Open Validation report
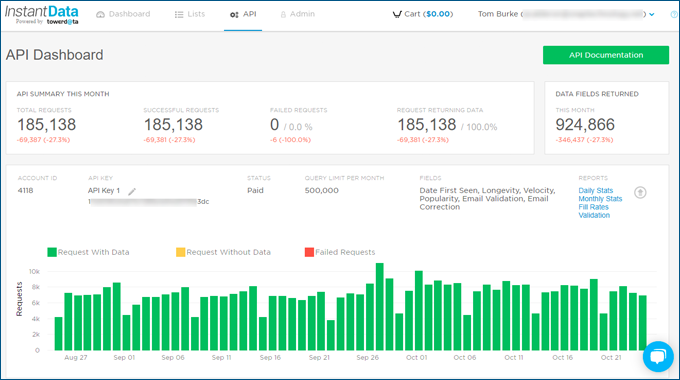Image resolution: width=680 pixels, height=380 pixels. pyautogui.click(x=594, y=215)
